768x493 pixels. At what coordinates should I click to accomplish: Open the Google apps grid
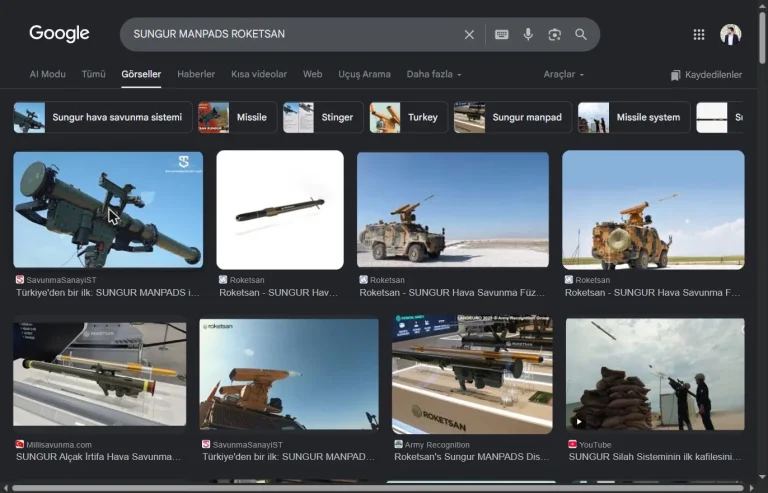point(699,34)
